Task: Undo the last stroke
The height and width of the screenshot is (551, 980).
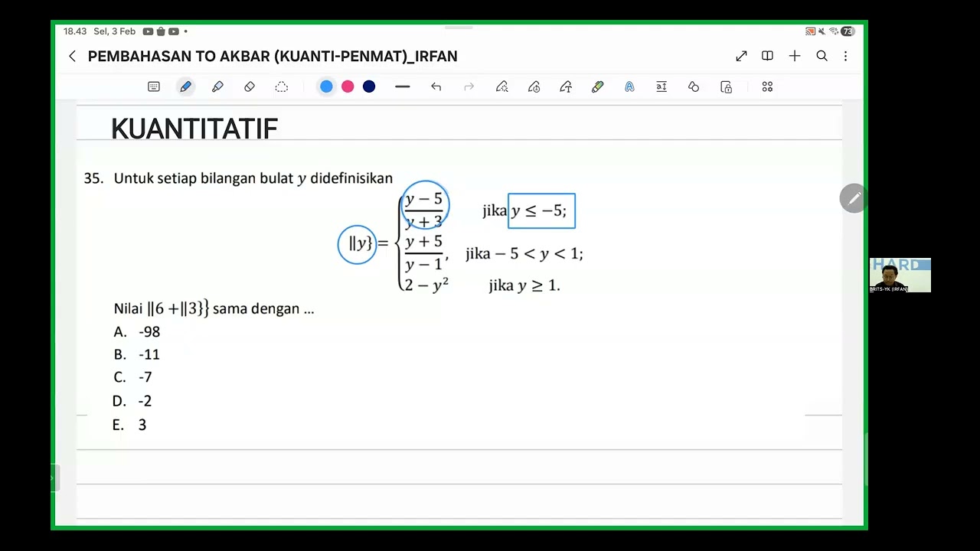Action: pyautogui.click(x=436, y=86)
